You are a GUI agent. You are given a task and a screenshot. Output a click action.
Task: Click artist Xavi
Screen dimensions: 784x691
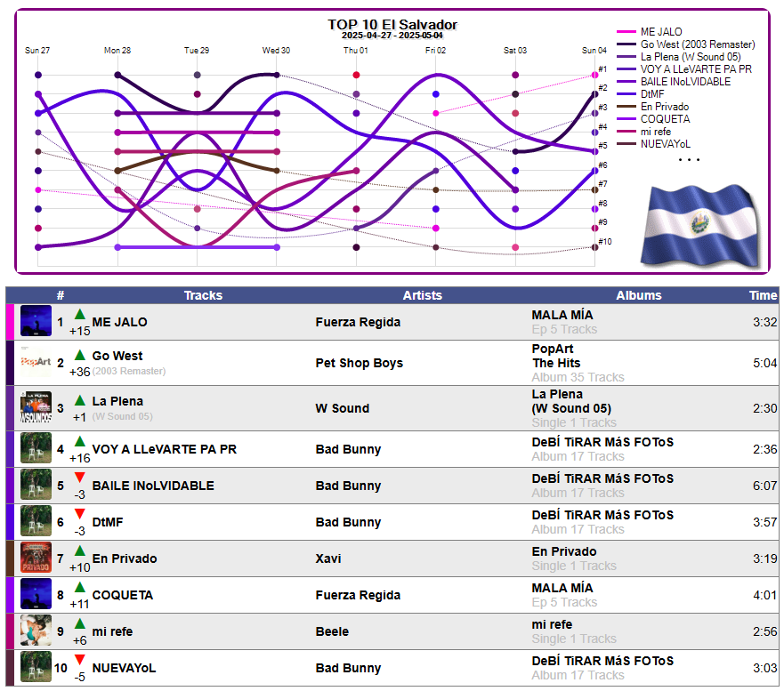(328, 558)
